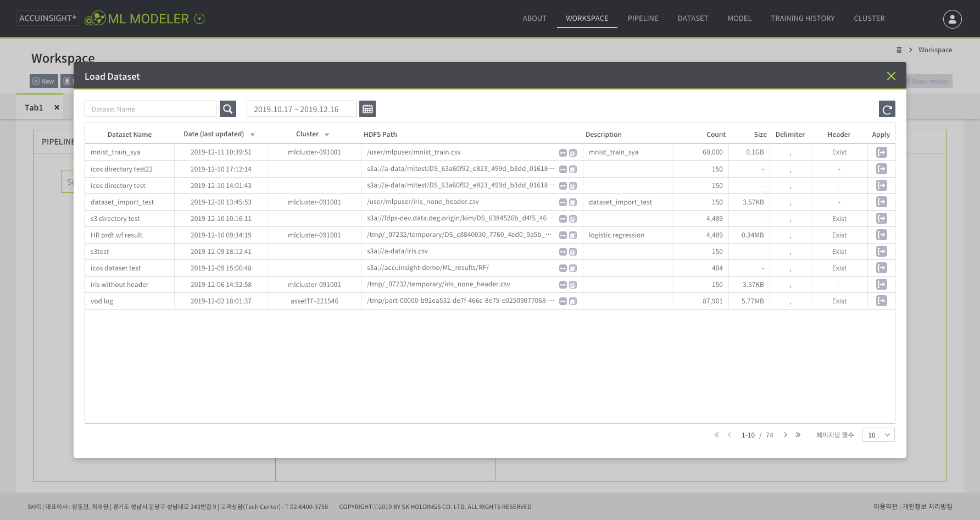This screenshot has width=980, height=520.
Task: Expand the ML Modeler product dropdown
Action: point(200,19)
